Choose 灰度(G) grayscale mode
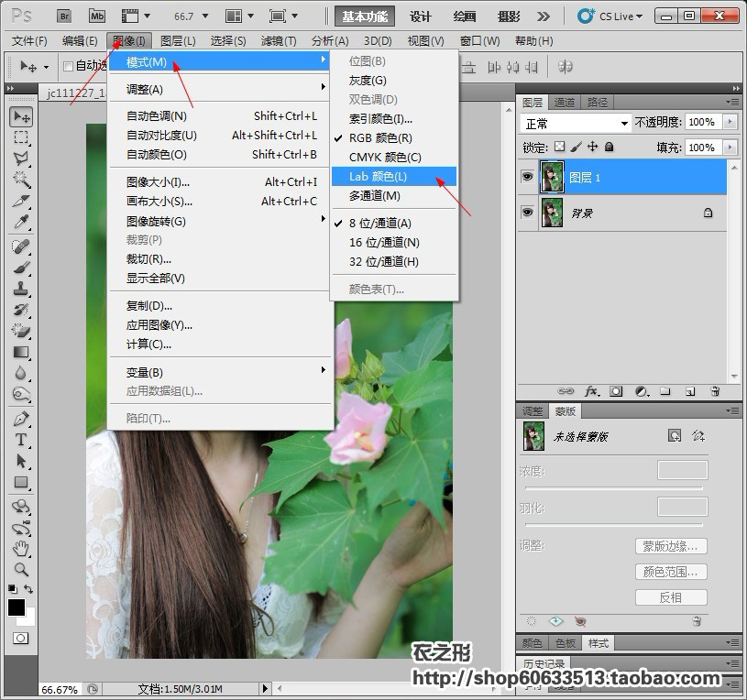The image size is (747, 700). click(x=393, y=81)
